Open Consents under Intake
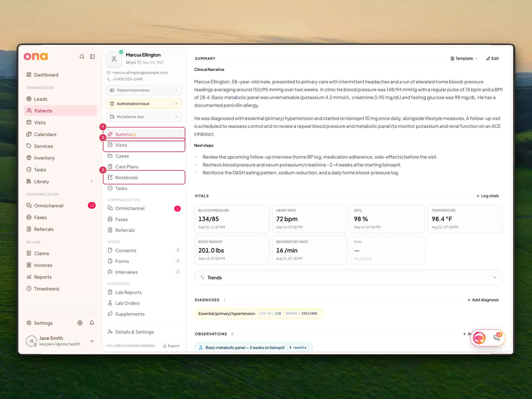The width and height of the screenshot is (532, 399). point(144,250)
